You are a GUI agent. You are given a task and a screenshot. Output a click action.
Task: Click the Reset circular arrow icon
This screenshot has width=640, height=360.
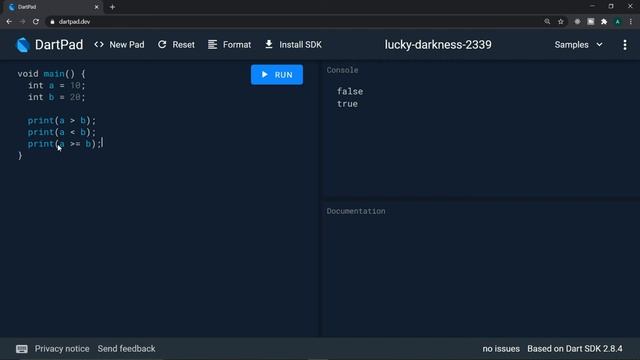(x=162, y=44)
